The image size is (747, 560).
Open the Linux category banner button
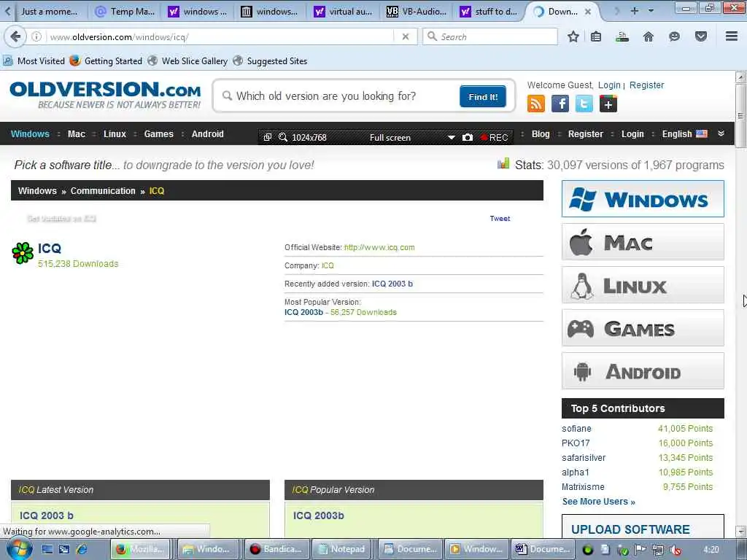(x=643, y=285)
